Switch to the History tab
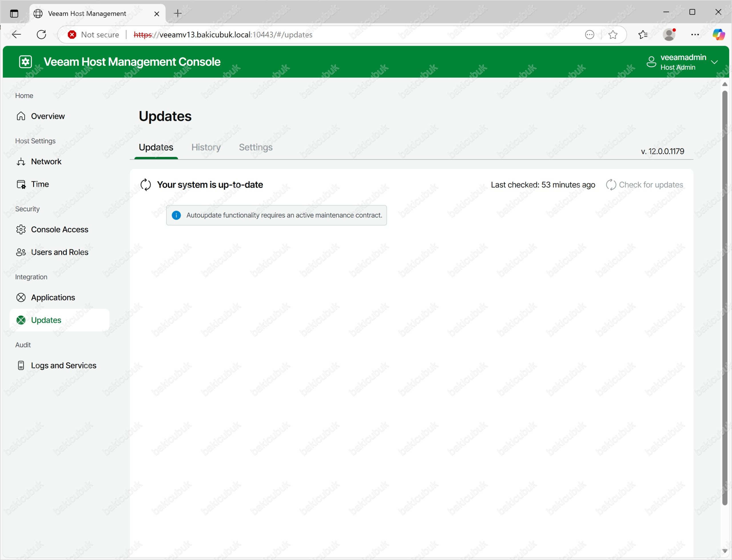The width and height of the screenshot is (732, 560). [x=206, y=147]
